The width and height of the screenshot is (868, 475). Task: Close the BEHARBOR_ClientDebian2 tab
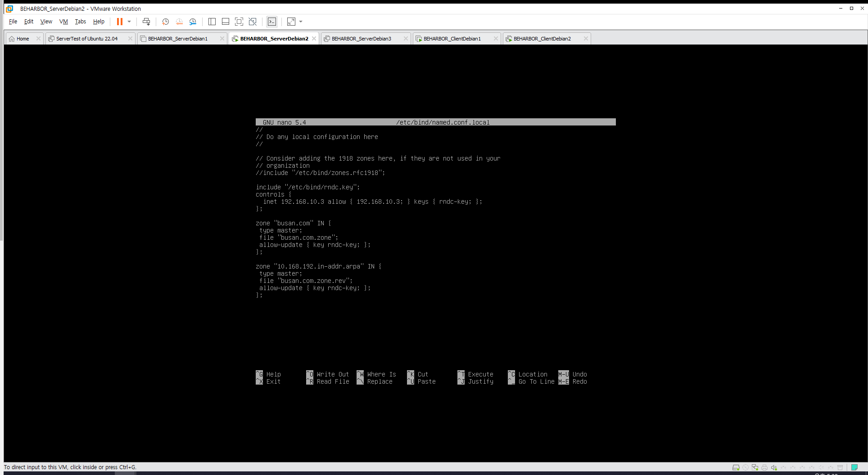[x=586, y=39]
